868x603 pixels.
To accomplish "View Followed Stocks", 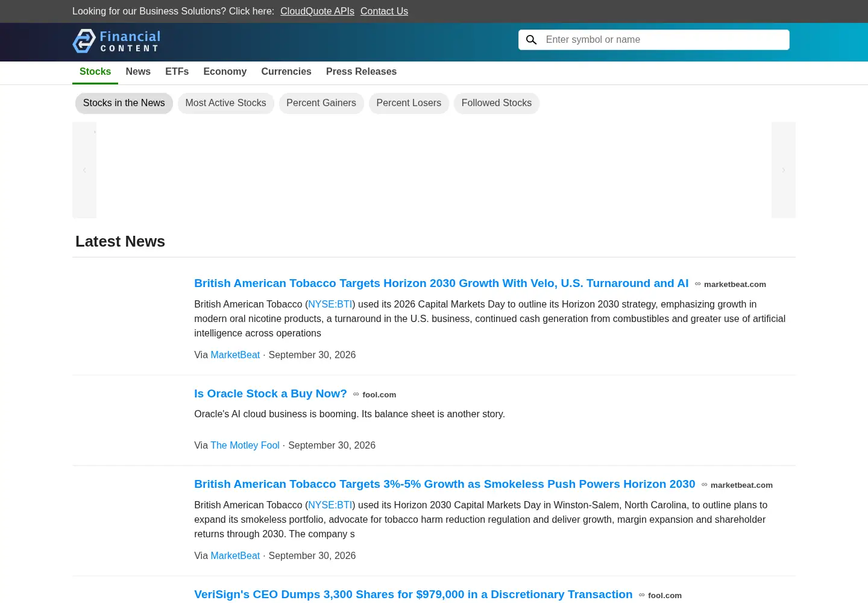I will coord(497,103).
